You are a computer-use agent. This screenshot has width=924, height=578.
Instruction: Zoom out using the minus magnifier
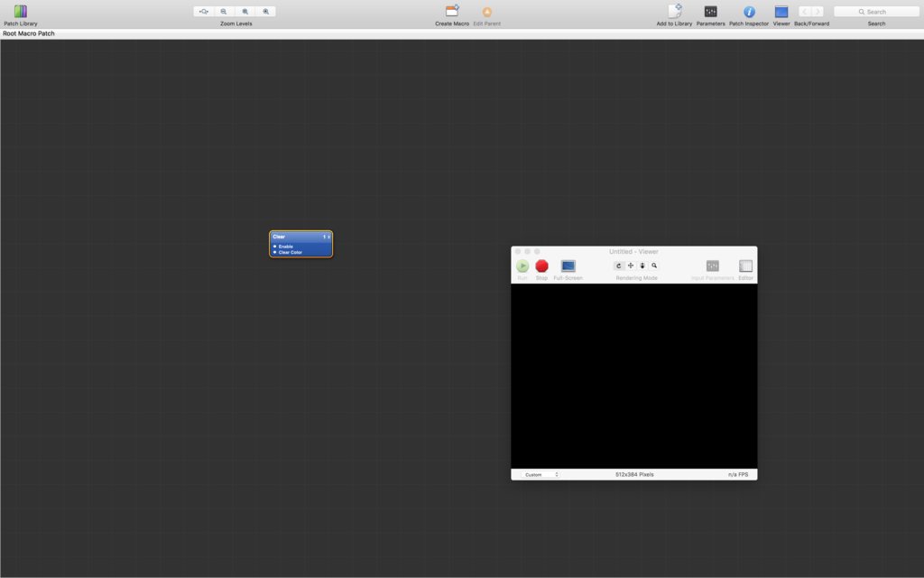point(224,11)
